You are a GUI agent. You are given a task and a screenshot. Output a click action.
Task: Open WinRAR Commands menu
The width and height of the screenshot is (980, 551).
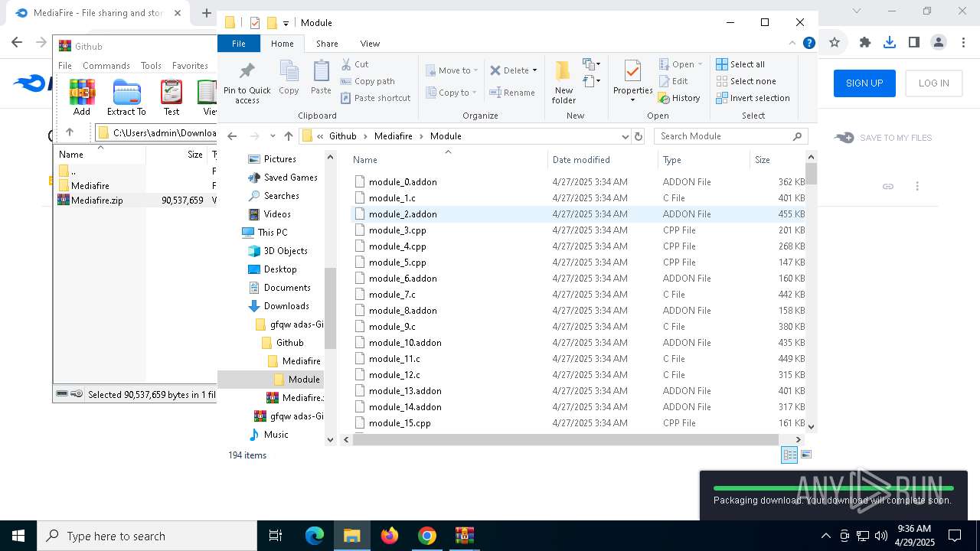(x=106, y=66)
